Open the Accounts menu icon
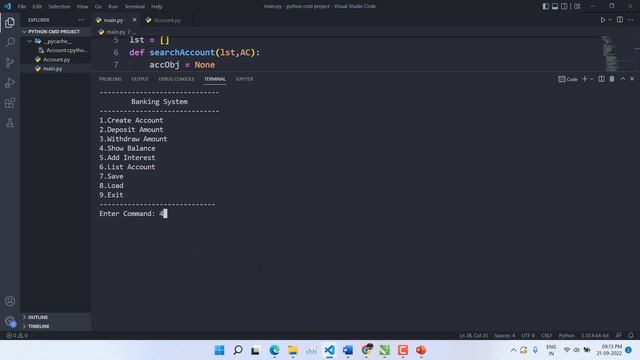Screen dimensions: 640x360 [10, 301]
